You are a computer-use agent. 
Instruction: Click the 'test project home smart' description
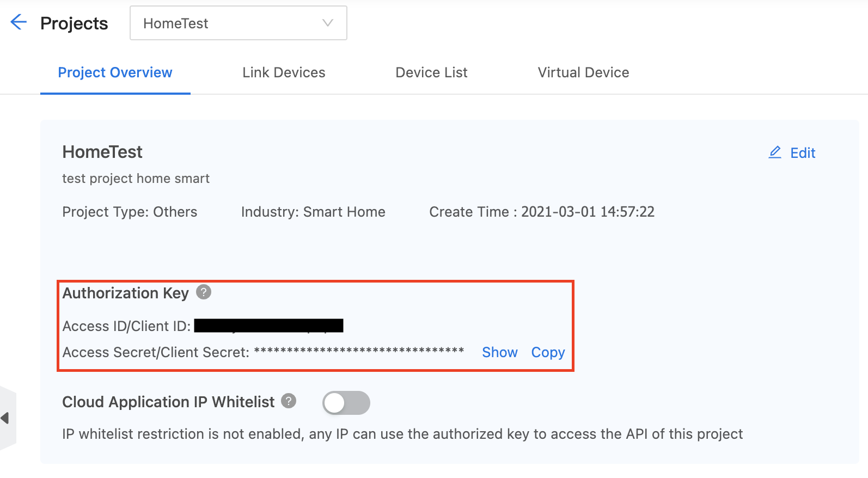pyautogui.click(x=136, y=179)
